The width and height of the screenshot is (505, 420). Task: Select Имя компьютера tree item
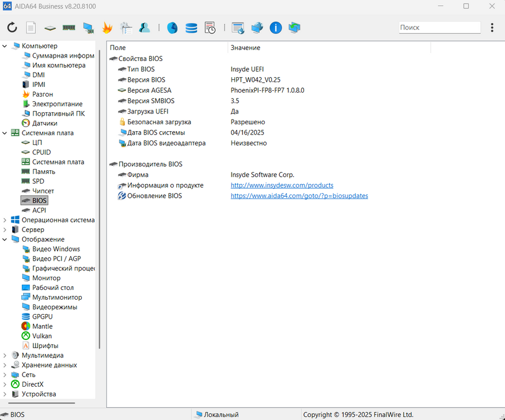click(54, 66)
